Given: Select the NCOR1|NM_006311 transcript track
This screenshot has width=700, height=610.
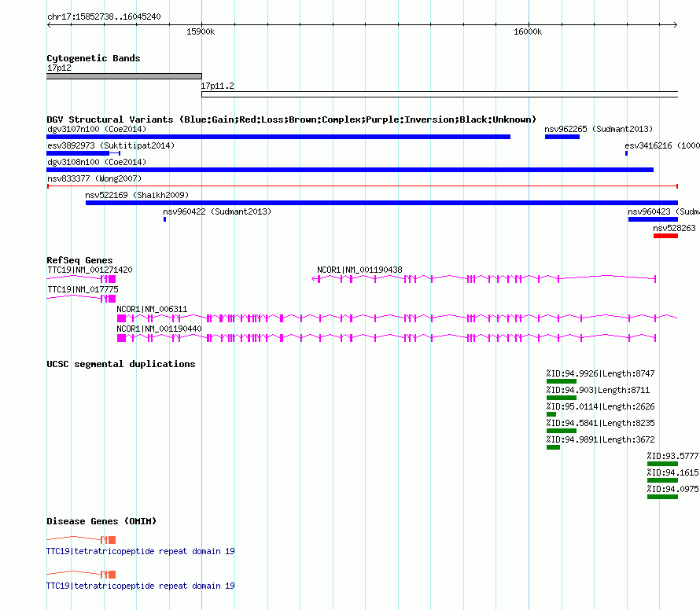Looking at the screenshot, I should click(397, 318).
